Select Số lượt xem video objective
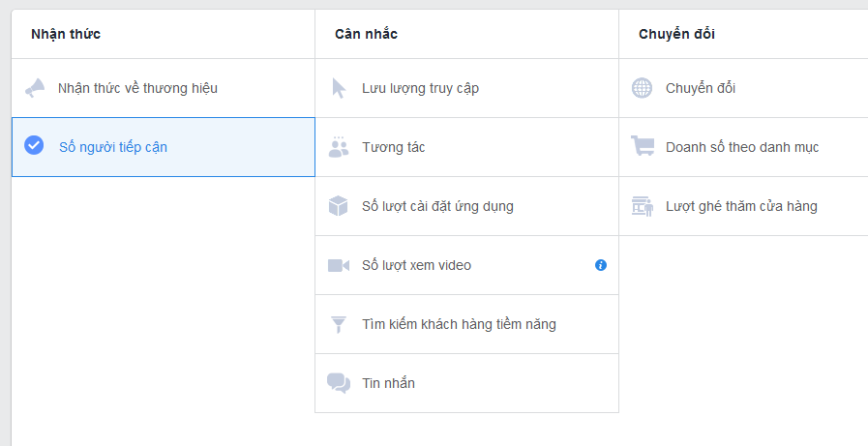The image size is (868, 446). click(466, 265)
